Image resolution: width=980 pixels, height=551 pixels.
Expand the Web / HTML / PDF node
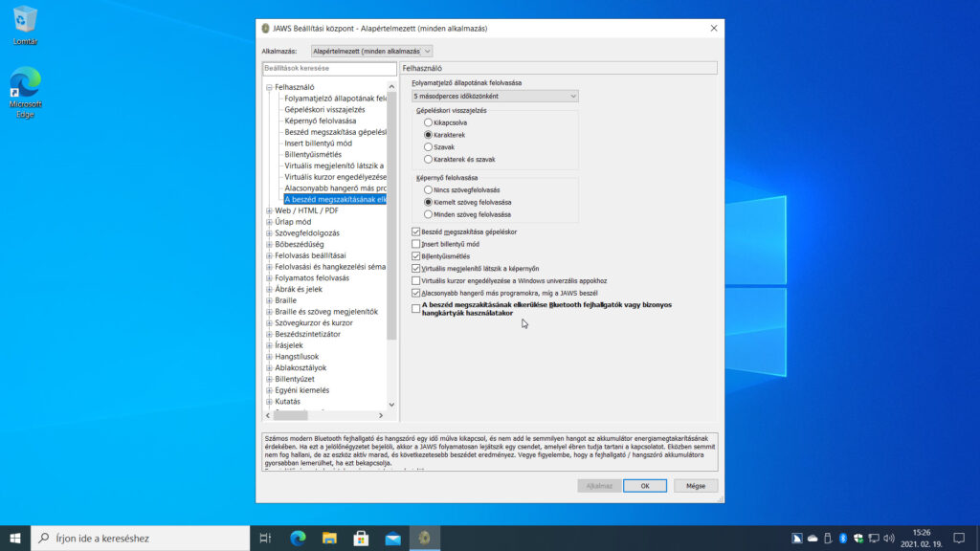pos(269,210)
